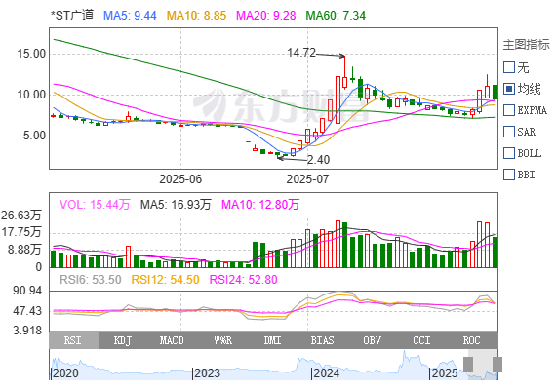Click the MA10: 8.85 legend label
Screen dimensions: 556x392
[196, 16]
